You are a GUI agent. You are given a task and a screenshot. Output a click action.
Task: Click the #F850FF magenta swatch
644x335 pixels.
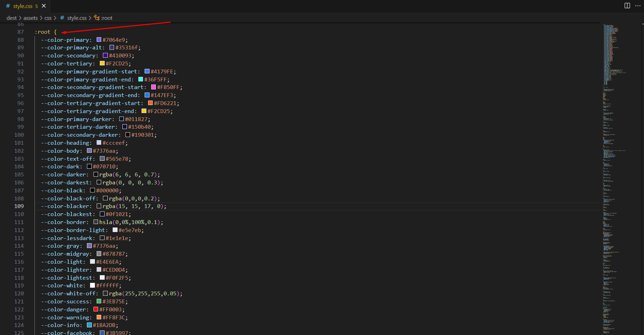[153, 87]
